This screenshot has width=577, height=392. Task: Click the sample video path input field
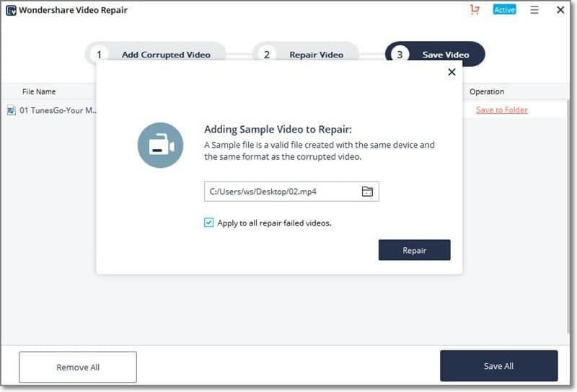click(x=281, y=192)
